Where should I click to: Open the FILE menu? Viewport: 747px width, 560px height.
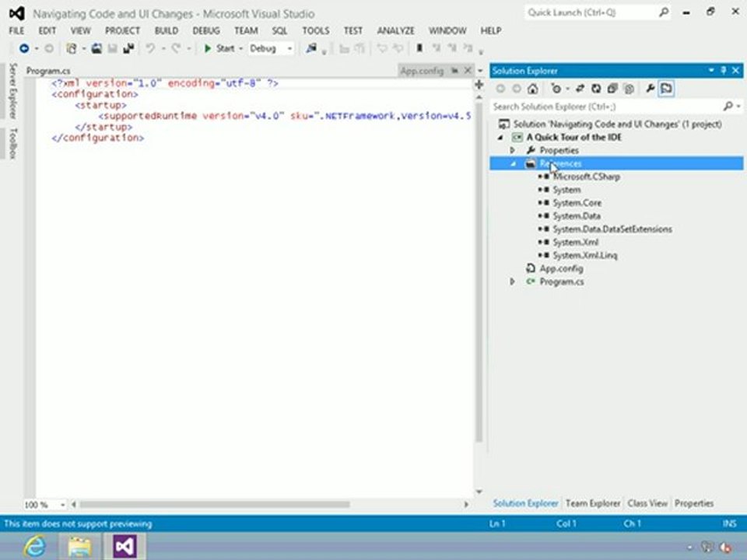coord(16,30)
